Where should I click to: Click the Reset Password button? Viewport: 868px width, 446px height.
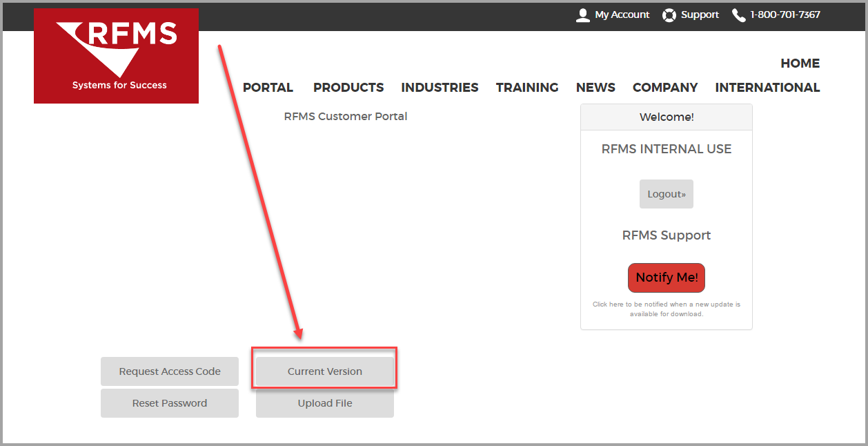pyautogui.click(x=170, y=403)
